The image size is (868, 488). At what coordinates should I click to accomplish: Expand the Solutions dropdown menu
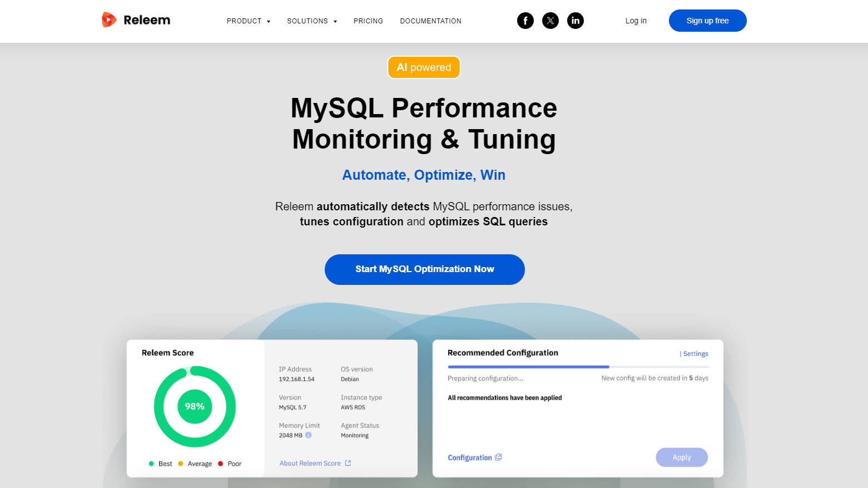[x=311, y=21]
